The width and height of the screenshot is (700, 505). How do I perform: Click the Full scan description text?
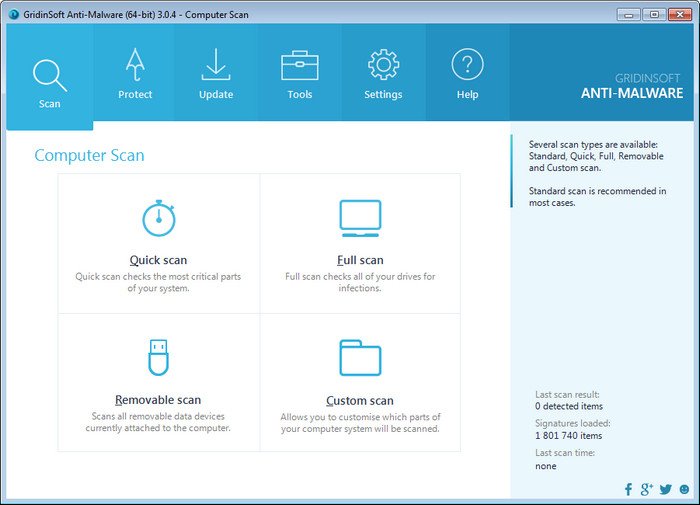click(x=360, y=282)
